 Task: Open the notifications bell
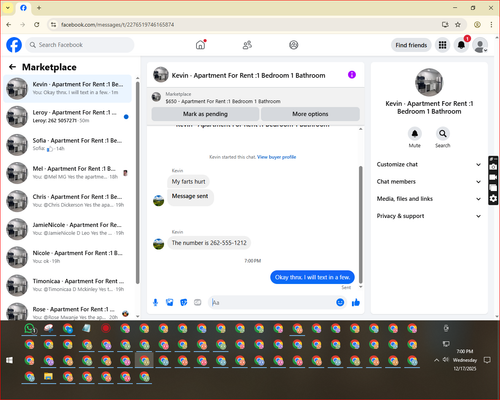pos(461,45)
